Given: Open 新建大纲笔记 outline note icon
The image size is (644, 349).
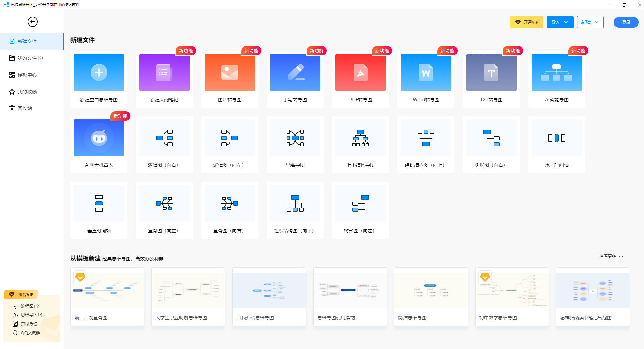Looking at the screenshot, I should [164, 72].
